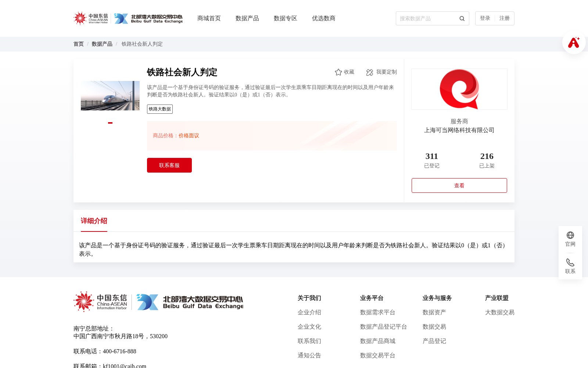Open footer link 企业介绍
Image resolution: width=588 pixels, height=368 pixels.
tap(309, 312)
